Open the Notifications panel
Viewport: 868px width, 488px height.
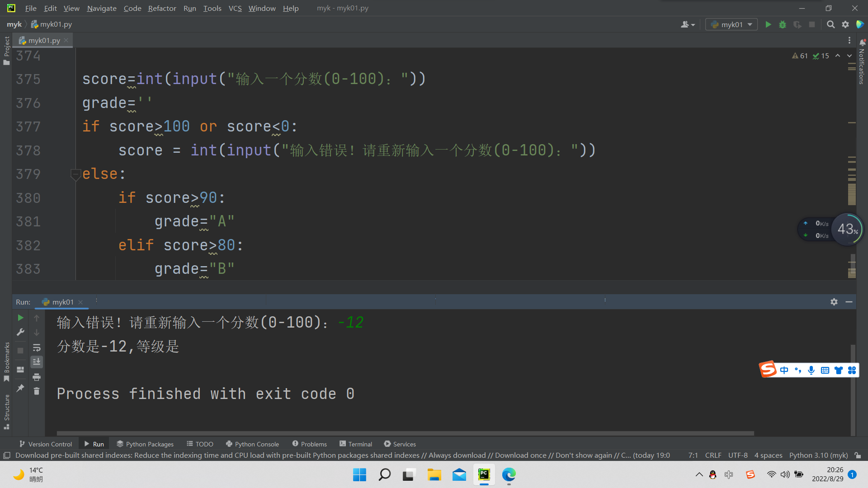point(862,61)
